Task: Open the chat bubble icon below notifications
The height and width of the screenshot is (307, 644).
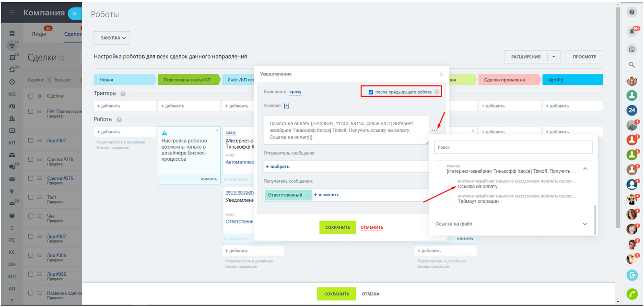Action: [632, 49]
